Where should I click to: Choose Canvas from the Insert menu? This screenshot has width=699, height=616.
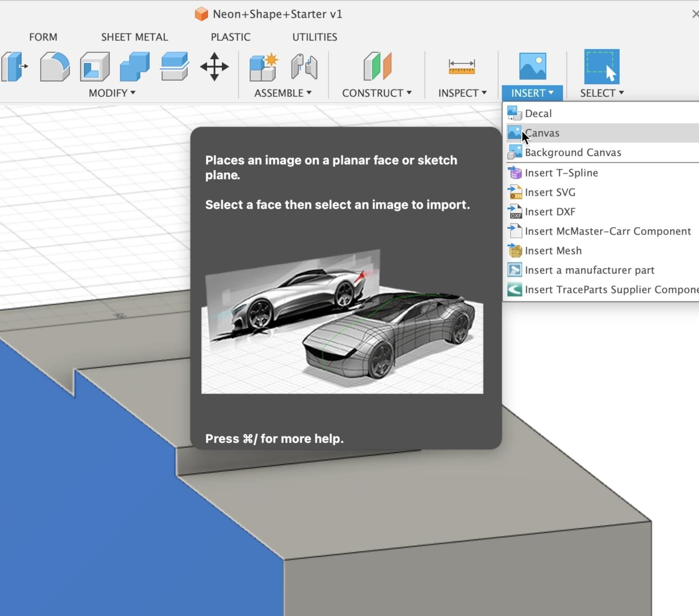pos(542,133)
